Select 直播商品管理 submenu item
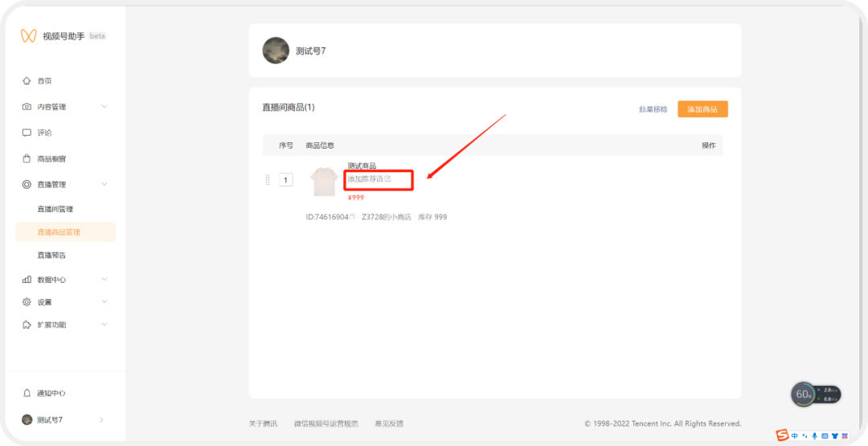The height and width of the screenshot is (446, 868). [65, 232]
